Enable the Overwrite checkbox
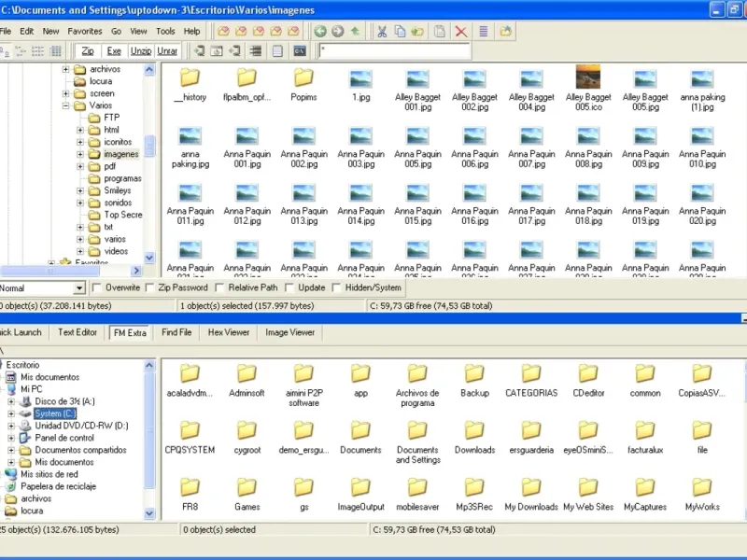747x560 pixels. click(97, 288)
